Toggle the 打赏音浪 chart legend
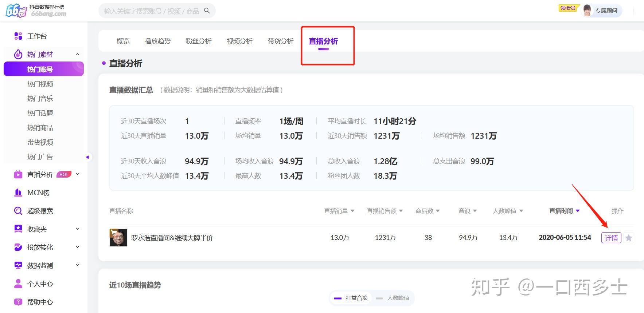The image size is (644, 313). pos(351,298)
